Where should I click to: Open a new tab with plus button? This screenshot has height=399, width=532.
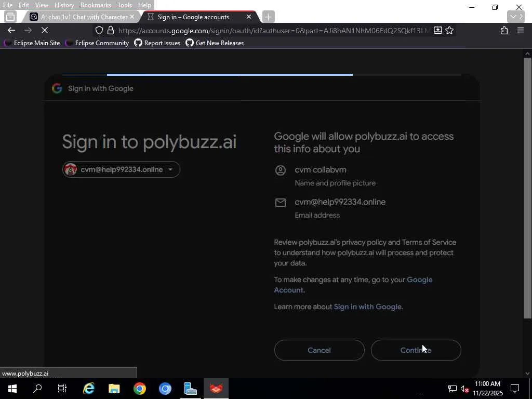click(268, 17)
